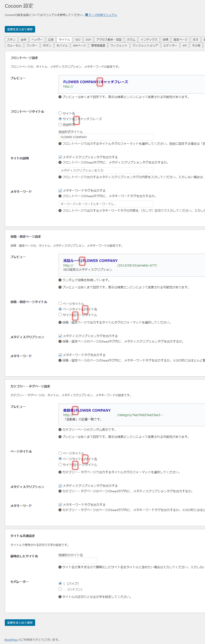Open the WordPress link in the footer
Image resolution: width=205 pixels, height=644 pixels.
click(x=11, y=639)
